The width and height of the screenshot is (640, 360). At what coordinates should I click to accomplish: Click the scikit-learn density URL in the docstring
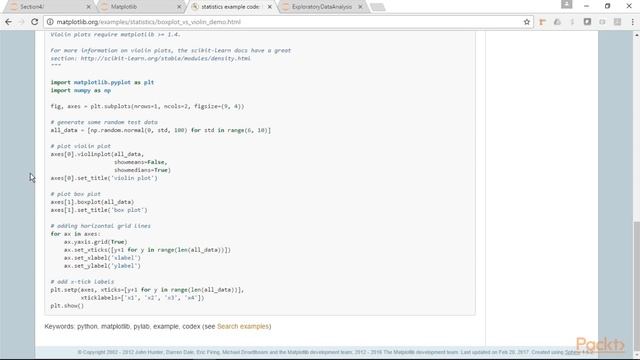[165, 59]
